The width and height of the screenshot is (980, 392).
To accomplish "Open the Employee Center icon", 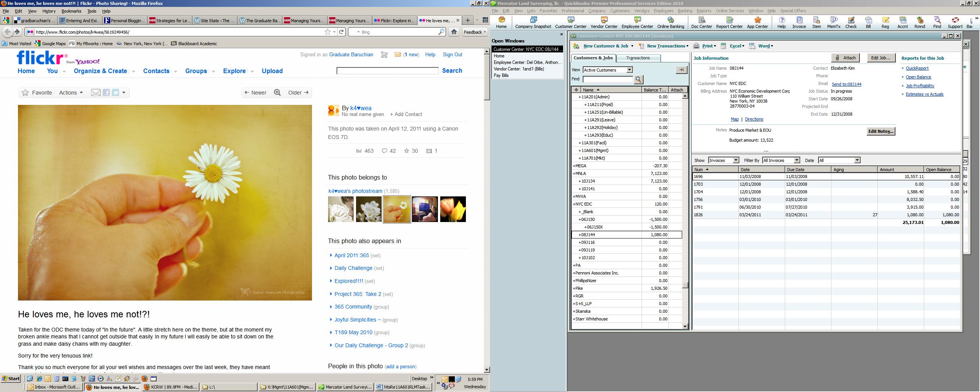I will coord(637,23).
